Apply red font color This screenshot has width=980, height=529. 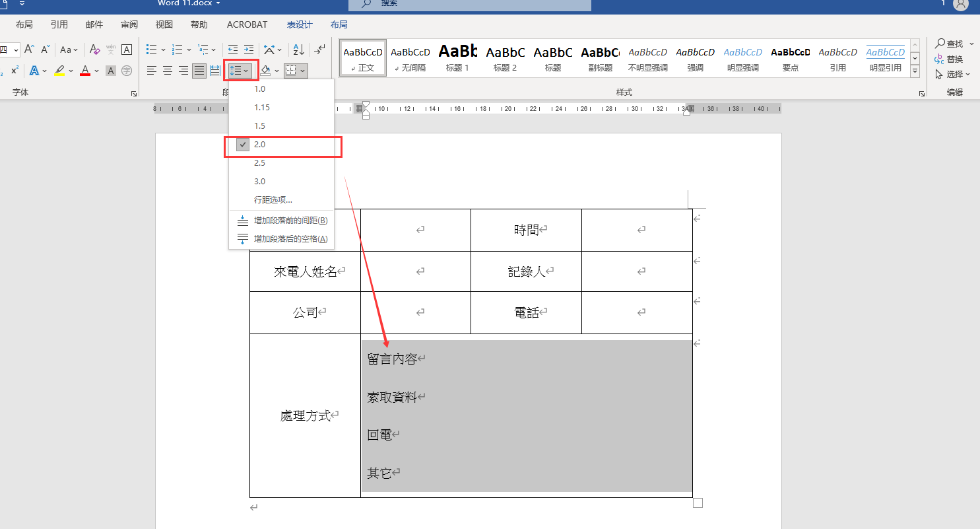(84, 70)
